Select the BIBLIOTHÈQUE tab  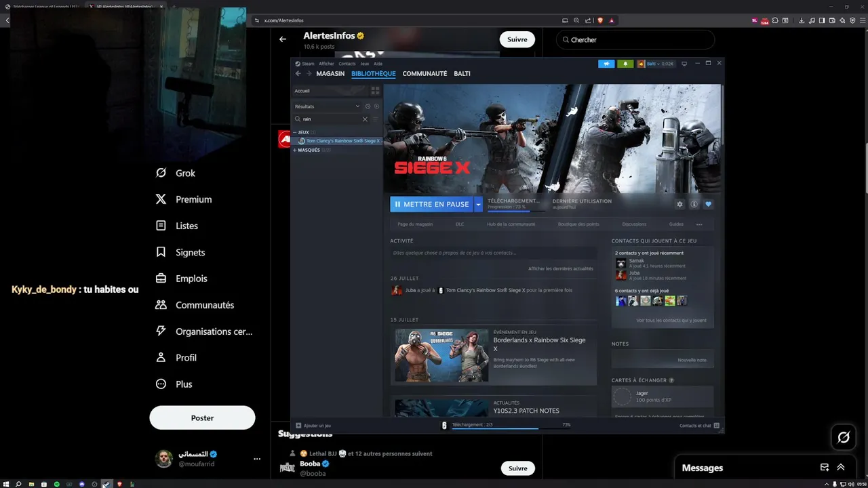click(x=374, y=73)
